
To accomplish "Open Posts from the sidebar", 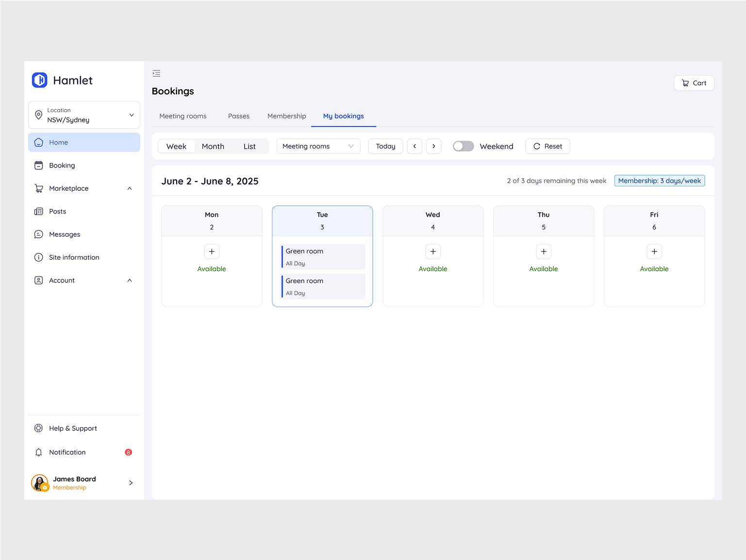I will [x=57, y=211].
